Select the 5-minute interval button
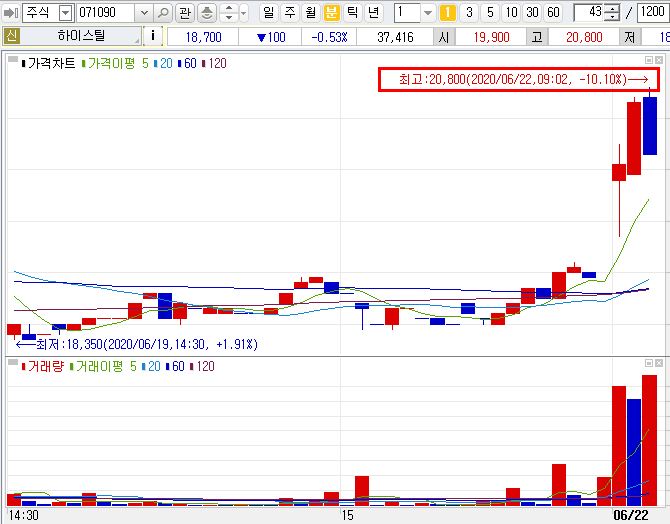This screenshot has width=670, height=524. [490, 13]
